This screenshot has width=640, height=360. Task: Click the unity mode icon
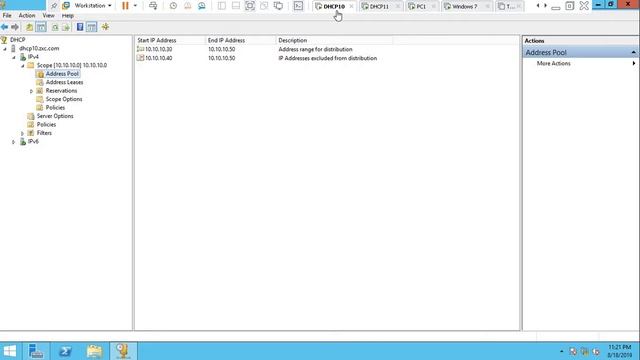pos(264,6)
